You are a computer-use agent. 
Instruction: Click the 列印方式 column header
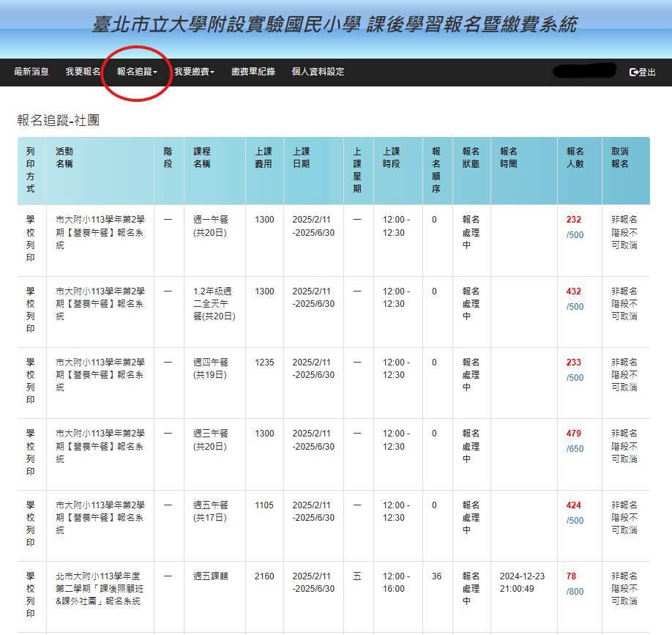(x=31, y=170)
